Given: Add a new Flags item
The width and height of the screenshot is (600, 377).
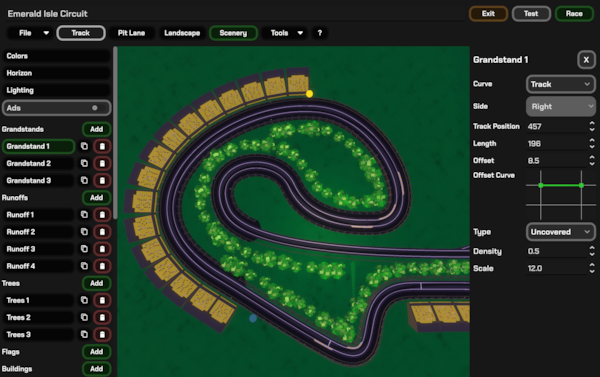Looking at the screenshot, I should [96, 352].
